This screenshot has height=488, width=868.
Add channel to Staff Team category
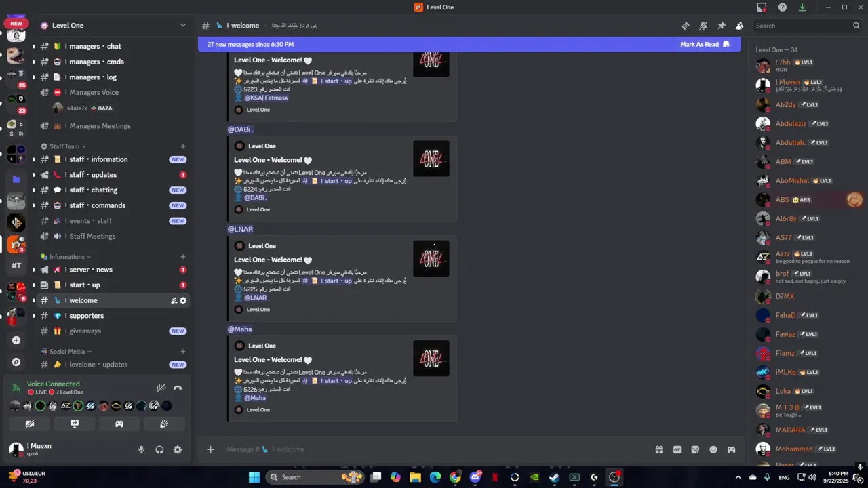point(183,146)
